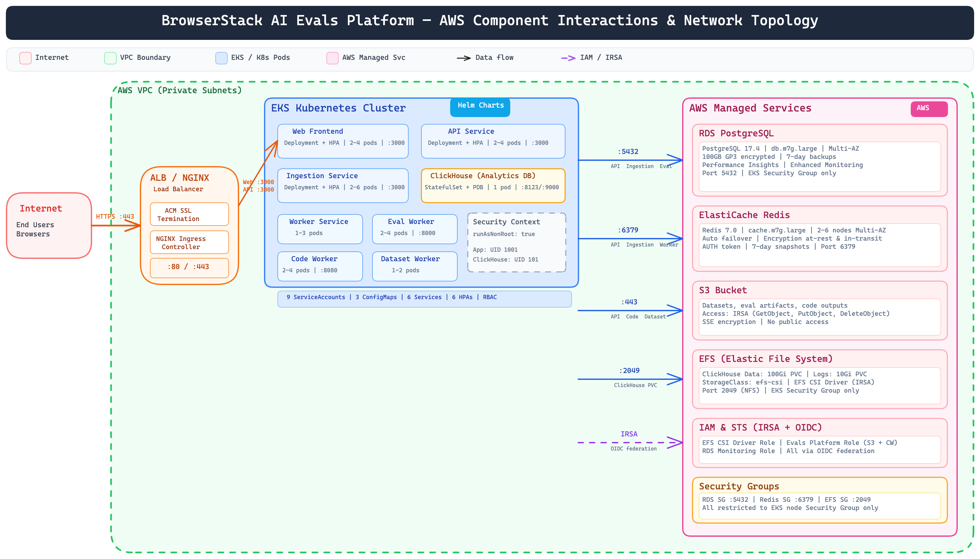Click the 'ClickHouse PVC' label
Viewport: 980px width, 559px height.
(x=635, y=385)
